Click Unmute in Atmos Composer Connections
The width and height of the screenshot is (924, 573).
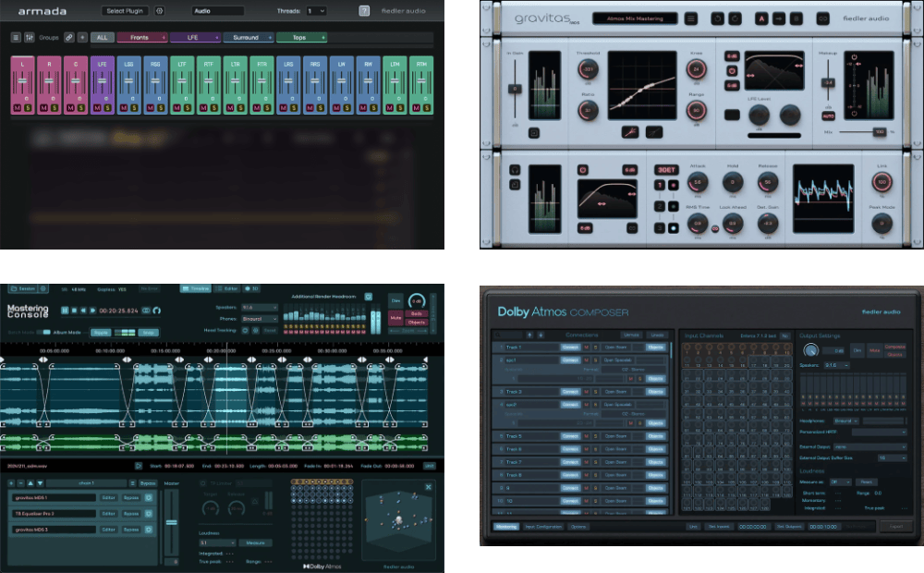tap(631, 335)
